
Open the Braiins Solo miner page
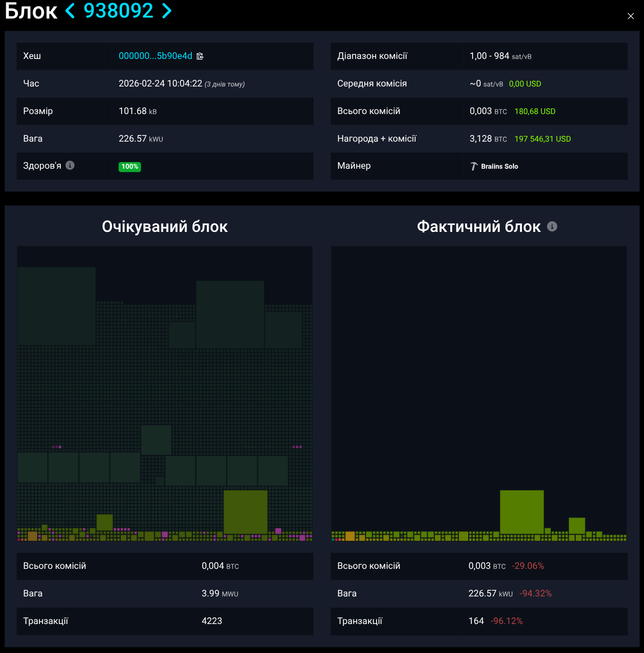499,166
